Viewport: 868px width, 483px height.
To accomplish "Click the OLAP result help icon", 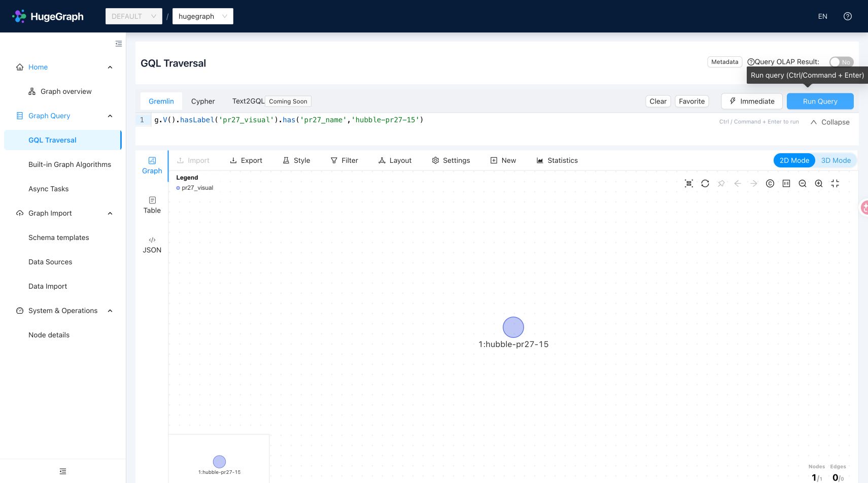I will point(751,62).
